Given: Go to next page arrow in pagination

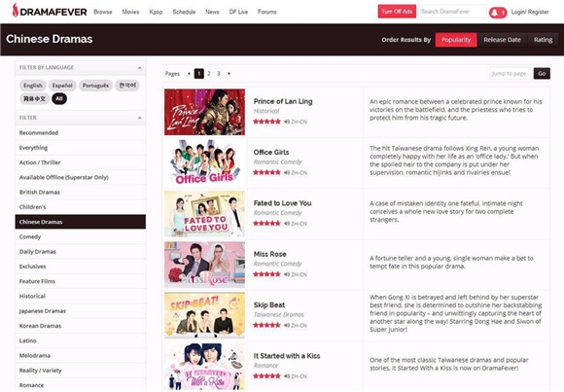Looking at the screenshot, I should tap(229, 73).
